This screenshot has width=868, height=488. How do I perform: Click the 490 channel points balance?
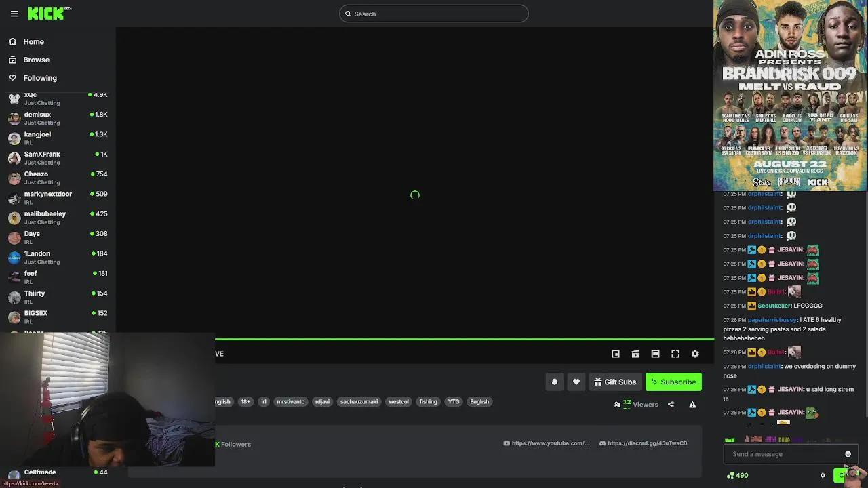pos(737,475)
